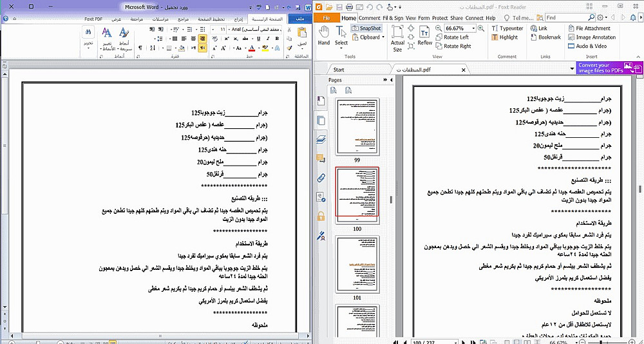Viewport: 644px width, 344px height.
Task: Click the Link tool in Links group
Action: pyautogui.click(x=539, y=28)
